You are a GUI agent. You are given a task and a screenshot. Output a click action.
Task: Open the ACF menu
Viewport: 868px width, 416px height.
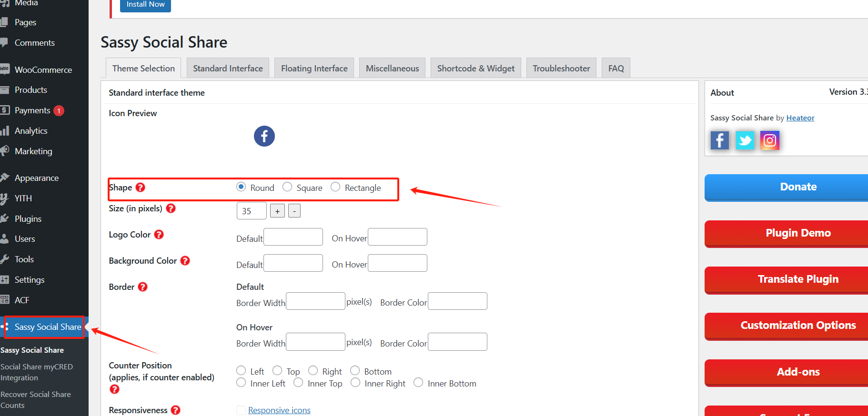(22, 300)
